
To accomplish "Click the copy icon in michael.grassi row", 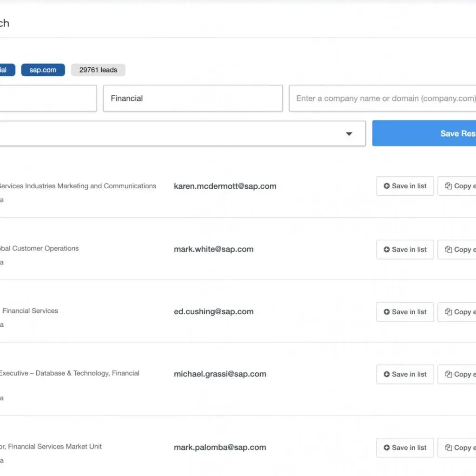I will 449,374.
